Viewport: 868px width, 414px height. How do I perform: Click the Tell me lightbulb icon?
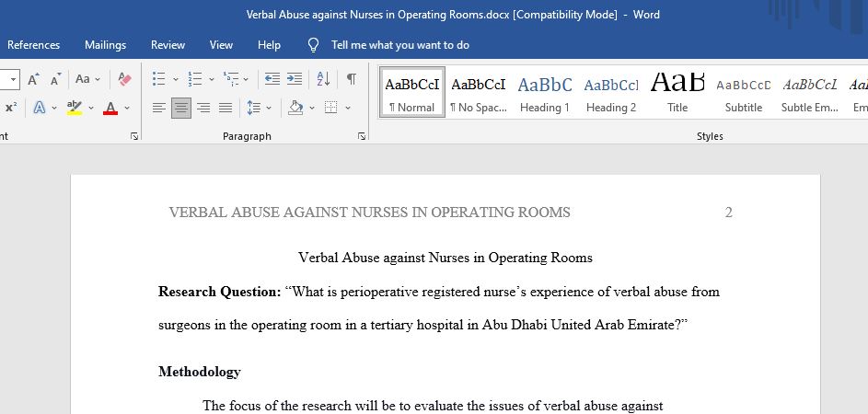[313, 45]
